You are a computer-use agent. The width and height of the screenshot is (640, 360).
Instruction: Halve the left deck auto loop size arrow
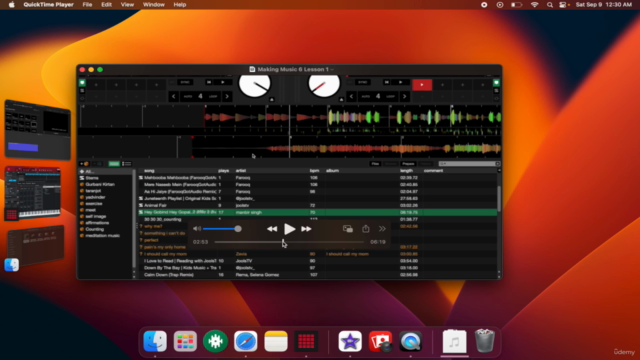(173, 97)
